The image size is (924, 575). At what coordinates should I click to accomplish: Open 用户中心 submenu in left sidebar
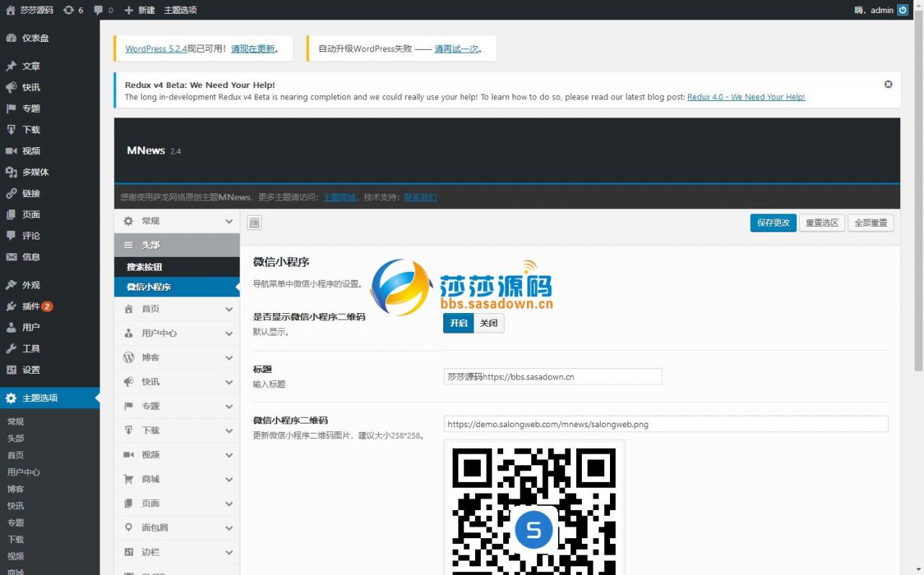[x=24, y=472]
